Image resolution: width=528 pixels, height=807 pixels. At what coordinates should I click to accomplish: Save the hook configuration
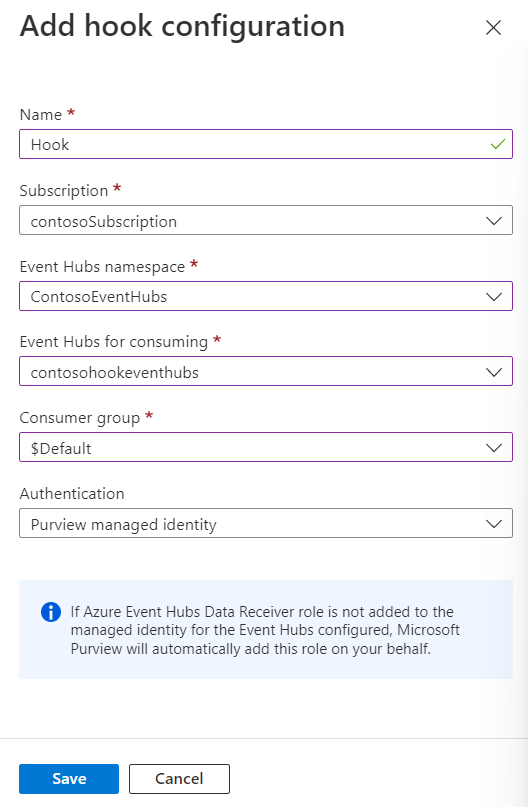(x=69, y=779)
